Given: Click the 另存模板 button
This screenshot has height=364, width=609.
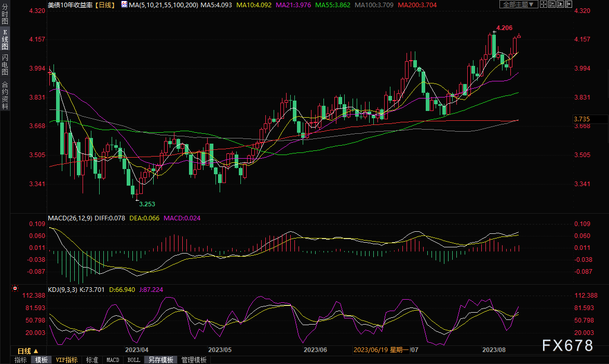Looking at the screenshot, I should (161, 360).
